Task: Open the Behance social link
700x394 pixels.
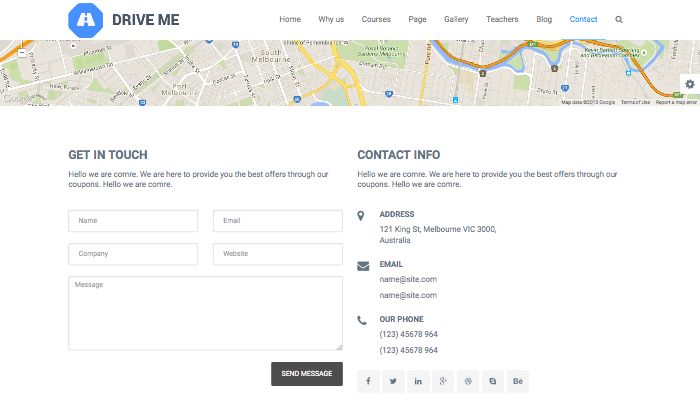Action: [x=518, y=381]
